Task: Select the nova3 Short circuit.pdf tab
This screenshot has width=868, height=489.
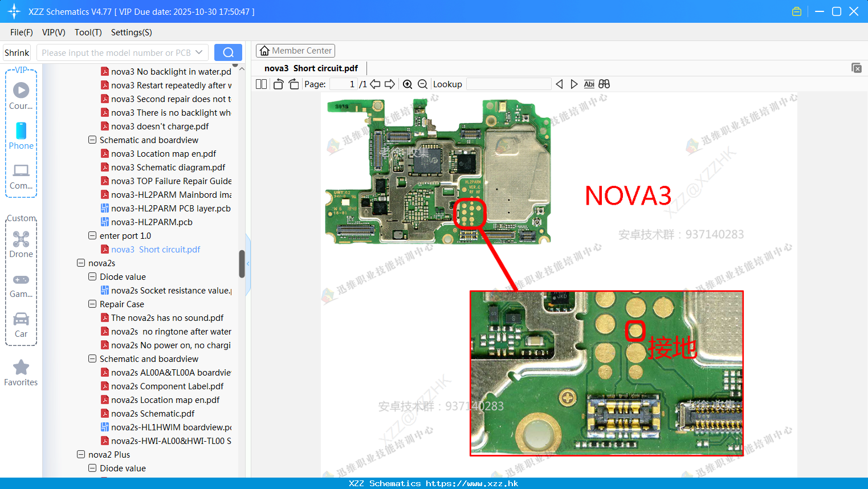Action: (x=311, y=68)
